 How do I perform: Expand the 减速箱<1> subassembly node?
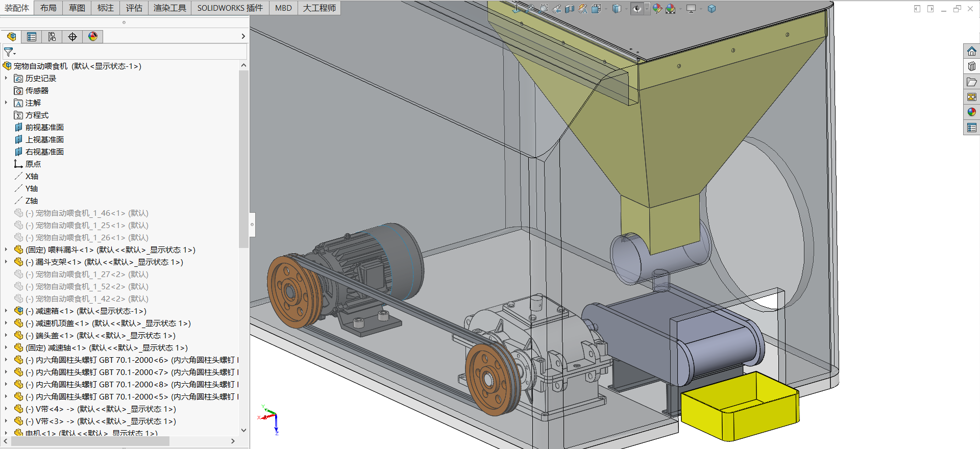click(6, 311)
